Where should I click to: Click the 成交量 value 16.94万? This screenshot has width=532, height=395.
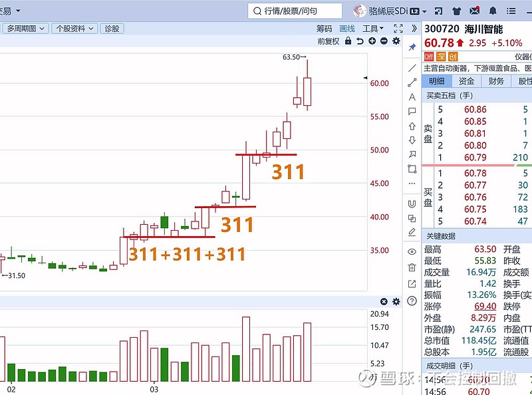click(x=481, y=272)
